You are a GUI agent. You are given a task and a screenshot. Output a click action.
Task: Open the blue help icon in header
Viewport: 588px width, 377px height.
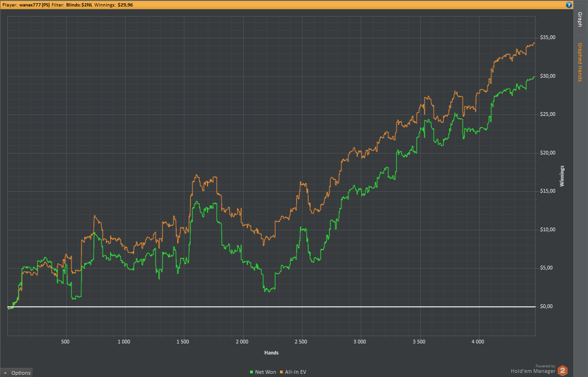click(x=569, y=5)
